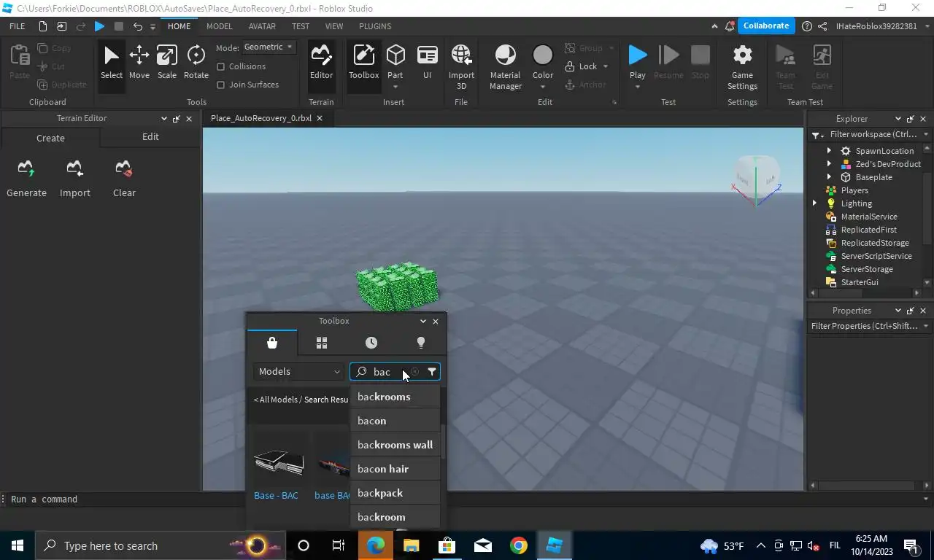Select the Clear terrain tool
The height and width of the screenshot is (560, 934).
click(124, 179)
